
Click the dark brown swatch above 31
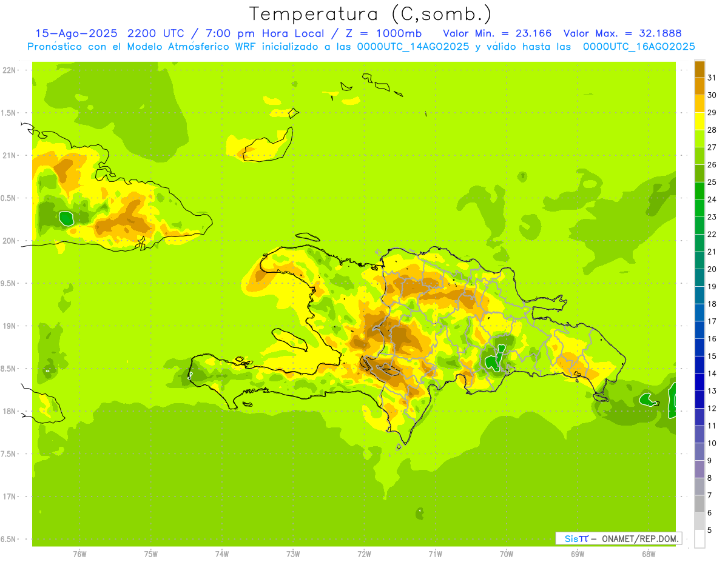pyautogui.click(x=699, y=69)
